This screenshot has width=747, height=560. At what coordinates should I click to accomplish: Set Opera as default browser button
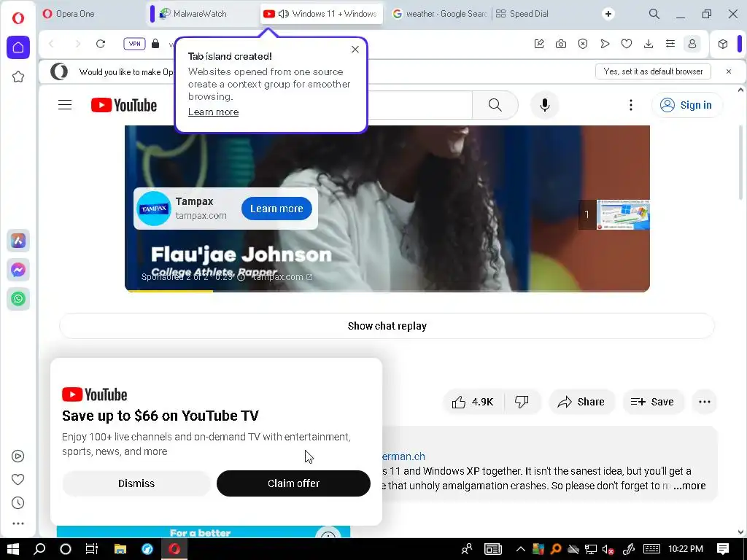pos(653,71)
